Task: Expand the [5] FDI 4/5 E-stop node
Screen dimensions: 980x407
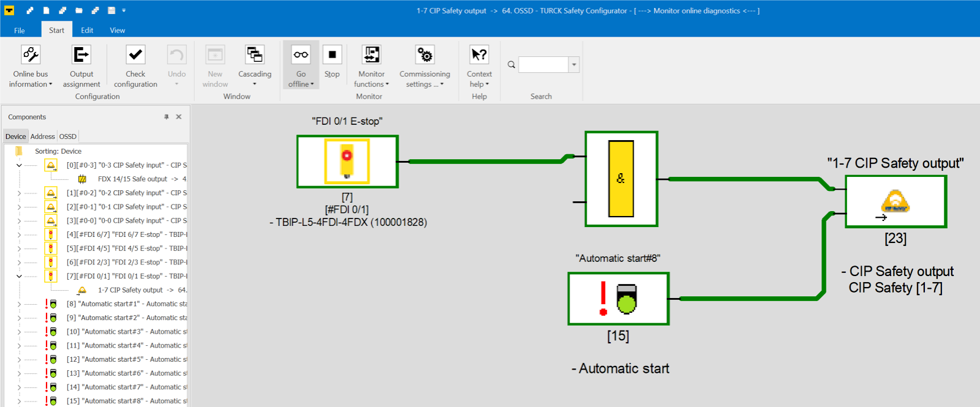Action: coord(19,248)
